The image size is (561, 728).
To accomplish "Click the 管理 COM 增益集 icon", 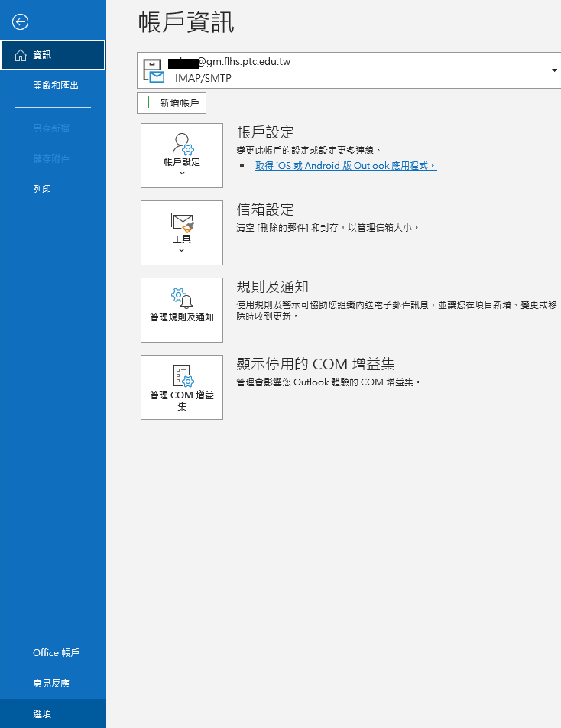I will point(183,375).
